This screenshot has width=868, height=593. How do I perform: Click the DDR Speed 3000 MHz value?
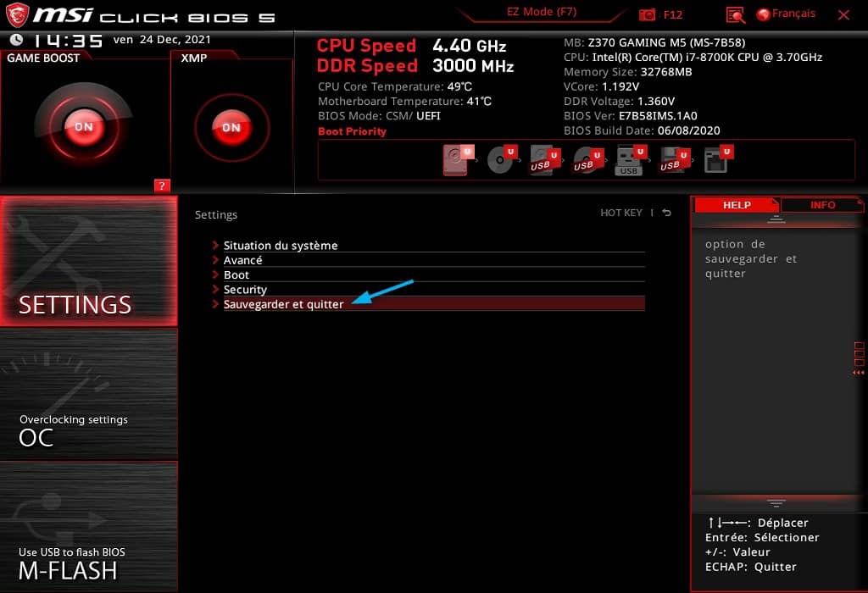click(473, 66)
